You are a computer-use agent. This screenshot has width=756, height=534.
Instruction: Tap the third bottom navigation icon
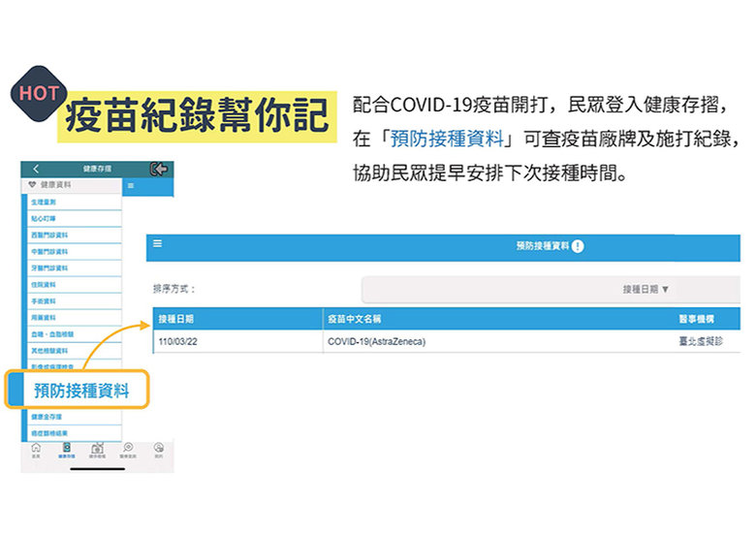tap(97, 450)
